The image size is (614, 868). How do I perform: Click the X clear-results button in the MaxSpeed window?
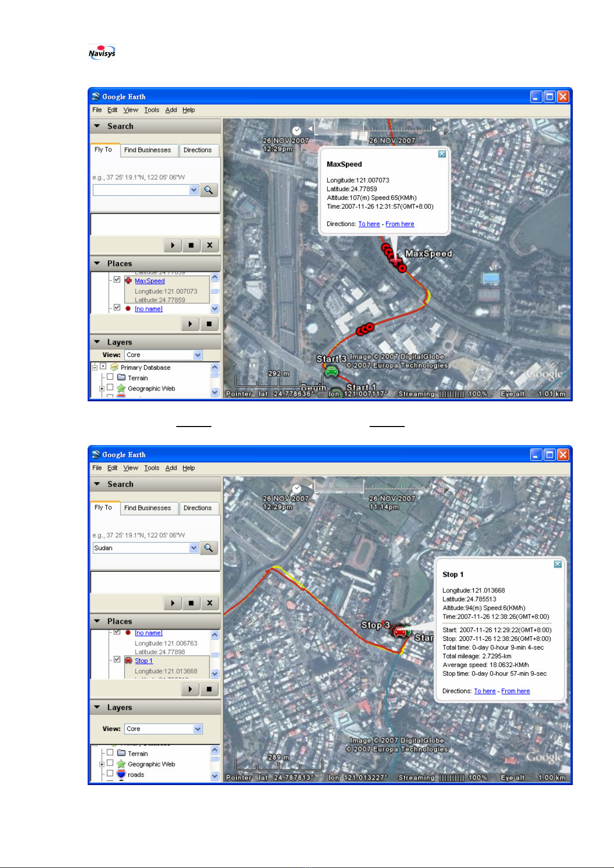pyautogui.click(x=210, y=245)
